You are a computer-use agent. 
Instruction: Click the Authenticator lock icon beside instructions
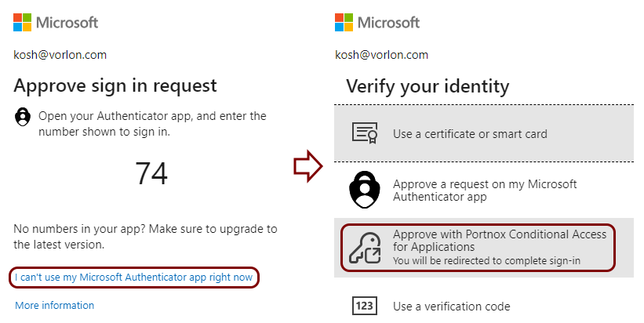(23, 117)
